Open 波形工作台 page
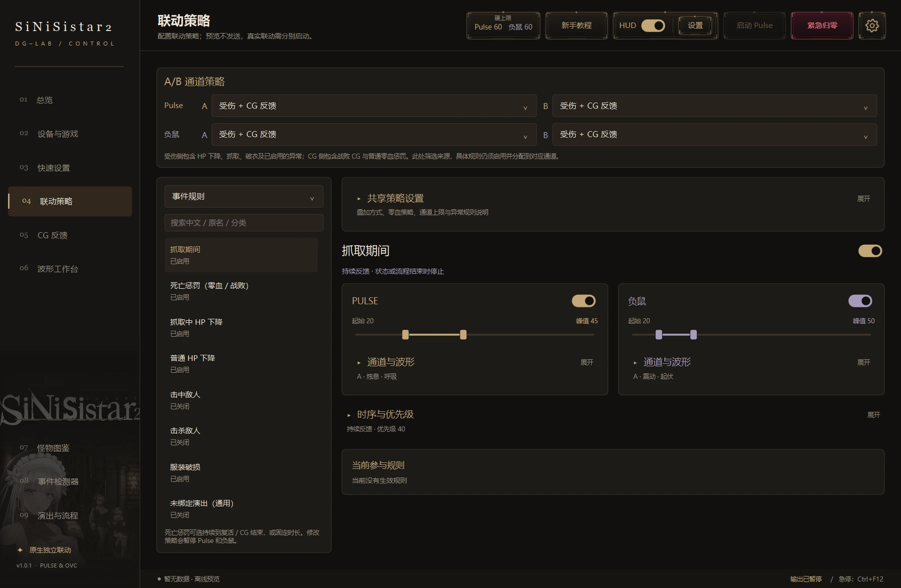 click(70, 269)
